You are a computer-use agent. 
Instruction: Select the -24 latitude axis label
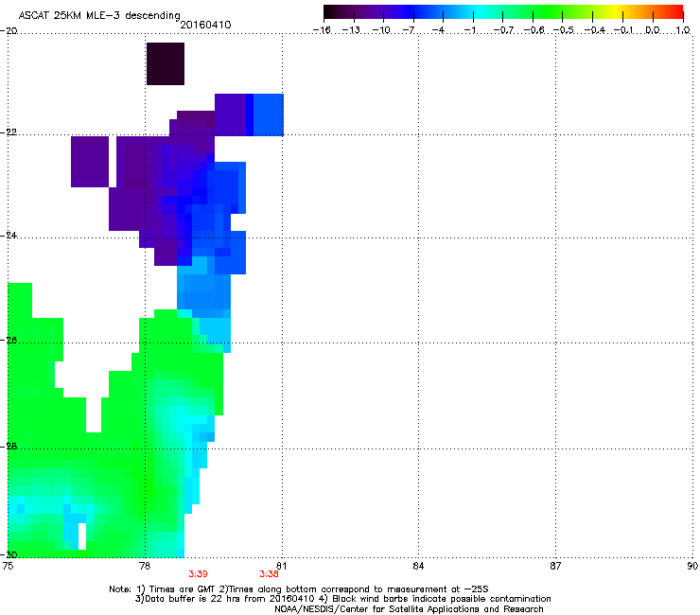9,236
